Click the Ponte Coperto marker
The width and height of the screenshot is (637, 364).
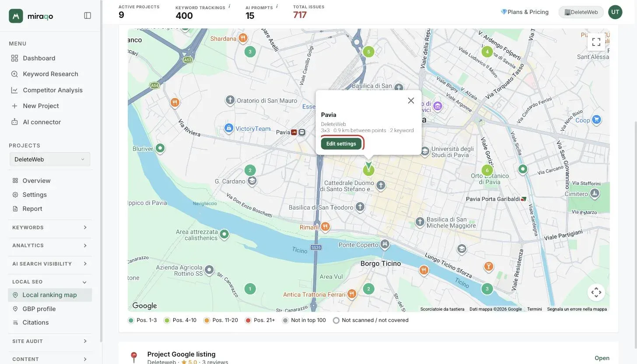point(385,244)
